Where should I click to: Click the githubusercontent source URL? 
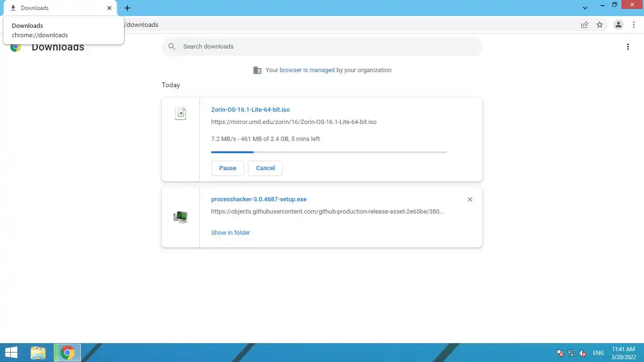pos(327,211)
